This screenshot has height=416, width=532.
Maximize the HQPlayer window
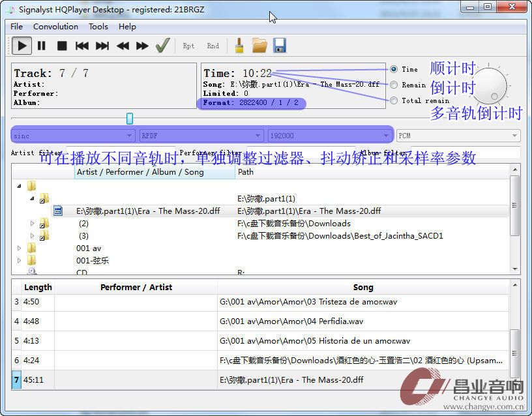tap(488, 7)
